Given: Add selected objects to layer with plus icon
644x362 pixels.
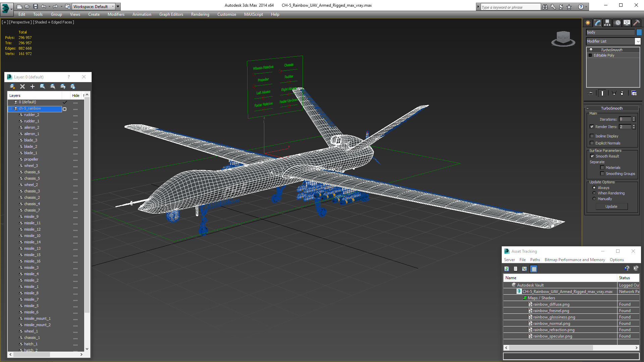Looking at the screenshot, I should (33, 86).
